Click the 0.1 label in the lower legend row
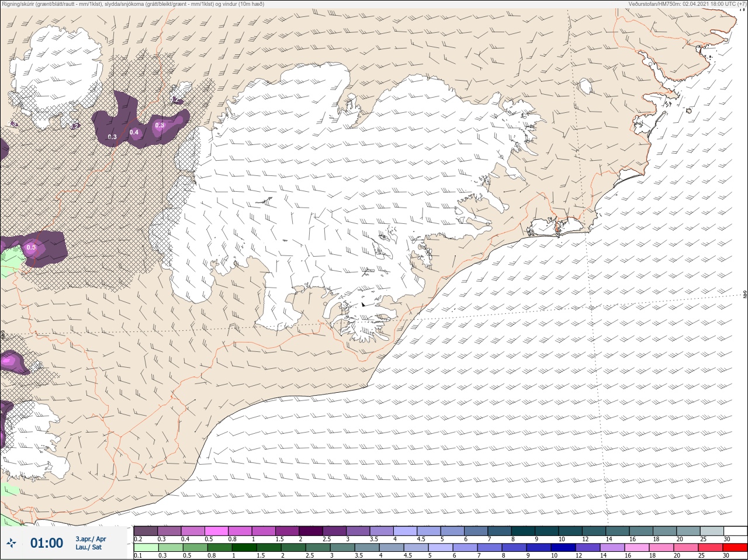Image resolution: width=748 pixels, height=560 pixels. pyautogui.click(x=138, y=555)
